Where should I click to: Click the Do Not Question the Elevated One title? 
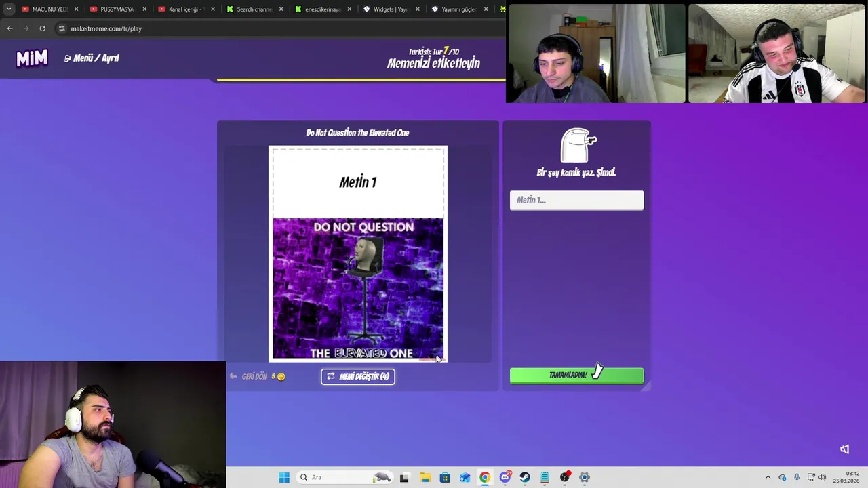coord(357,133)
